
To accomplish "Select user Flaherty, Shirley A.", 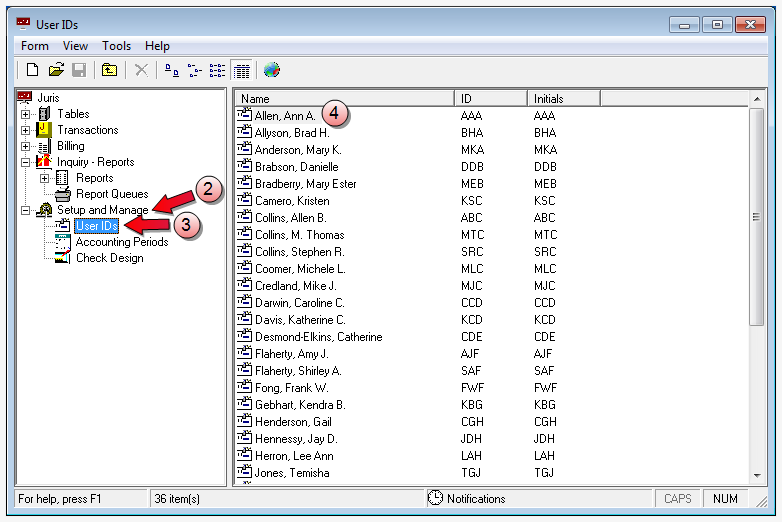I will pyautogui.click(x=298, y=370).
